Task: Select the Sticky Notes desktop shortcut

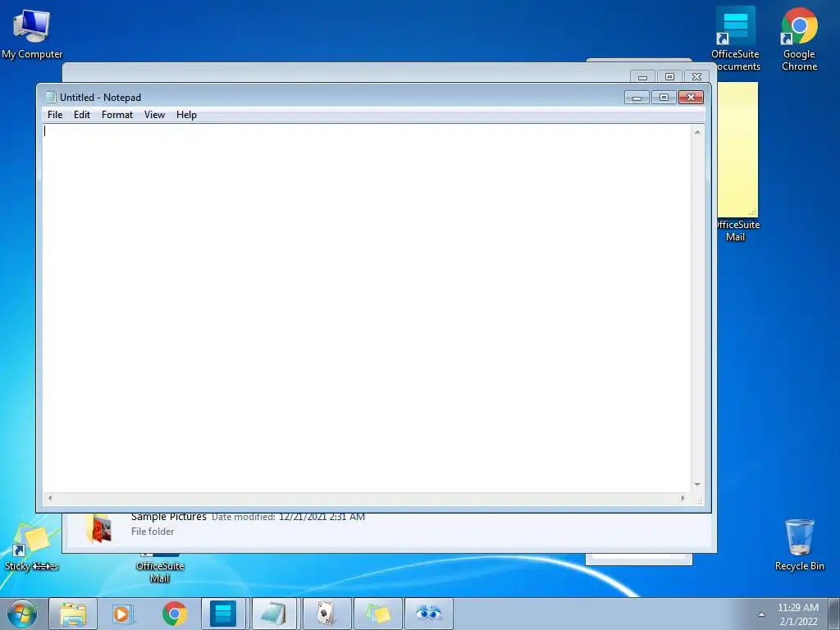Action: tap(31, 546)
